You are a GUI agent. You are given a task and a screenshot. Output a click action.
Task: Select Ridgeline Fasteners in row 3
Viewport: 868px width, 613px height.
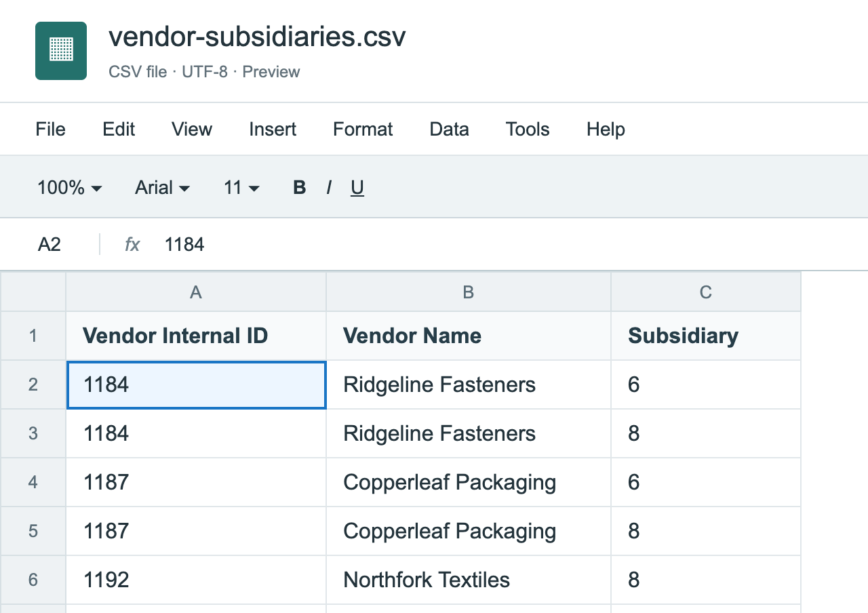[469, 433]
